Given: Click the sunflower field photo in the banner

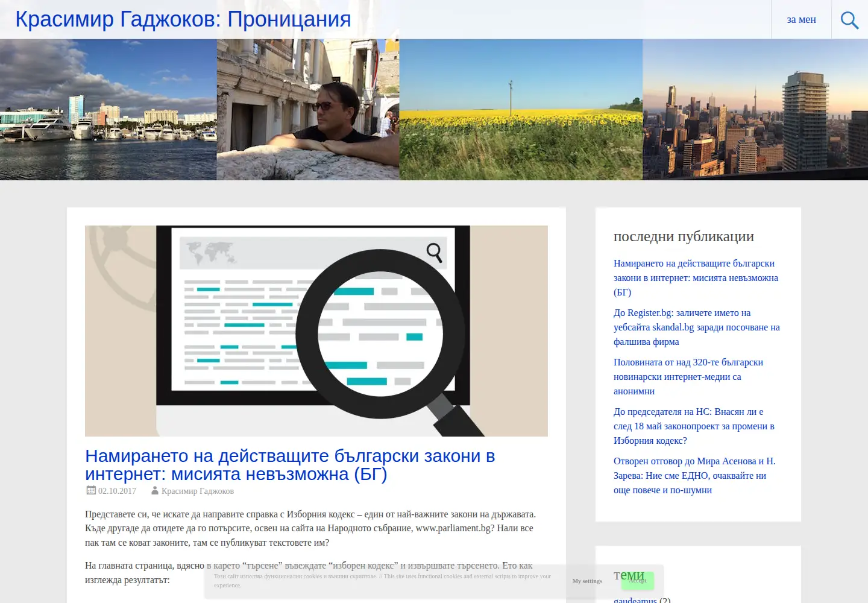Looking at the screenshot, I should [521, 110].
